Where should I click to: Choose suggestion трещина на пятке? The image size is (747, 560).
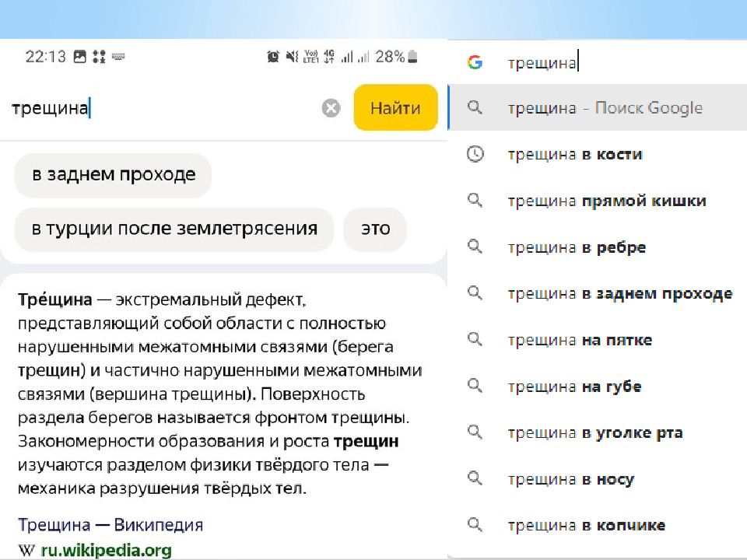click(x=598, y=340)
